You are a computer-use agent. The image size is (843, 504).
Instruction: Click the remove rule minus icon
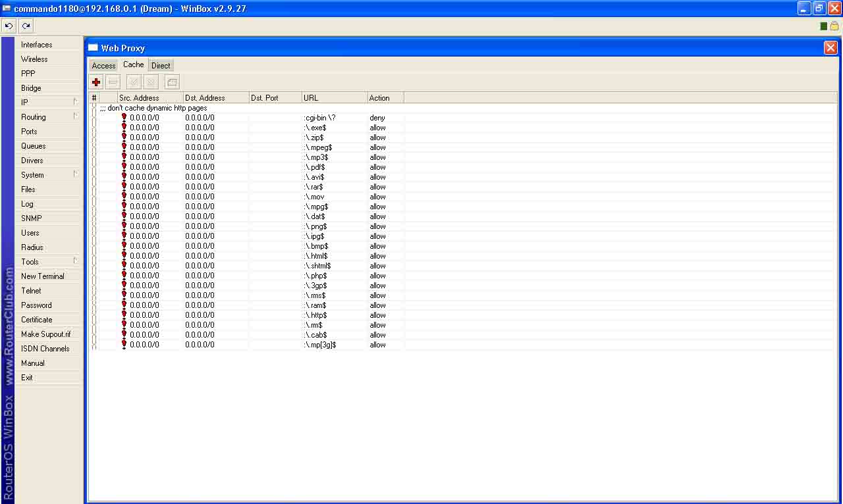(x=113, y=82)
